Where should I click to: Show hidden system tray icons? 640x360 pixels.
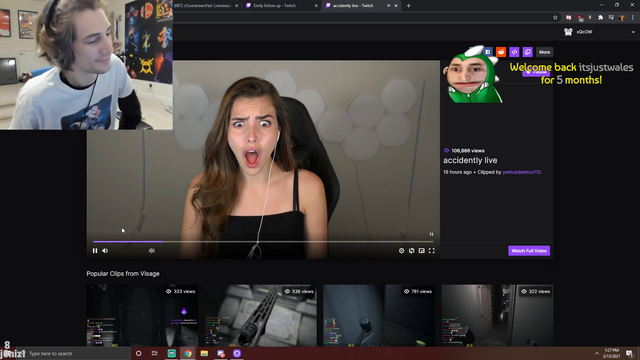pyautogui.click(x=597, y=353)
